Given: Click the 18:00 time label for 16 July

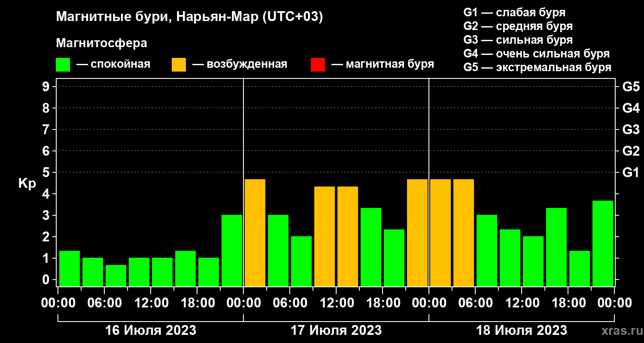Looking at the screenshot, I should (197, 303).
